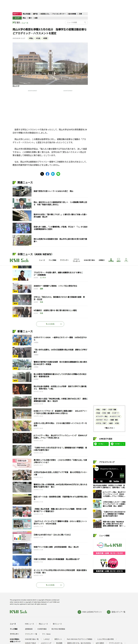Click sidebar tag #ファジアーノ岡山
The width and height of the screenshot is (138, 644).
pyautogui.click(x=102, y=416)
